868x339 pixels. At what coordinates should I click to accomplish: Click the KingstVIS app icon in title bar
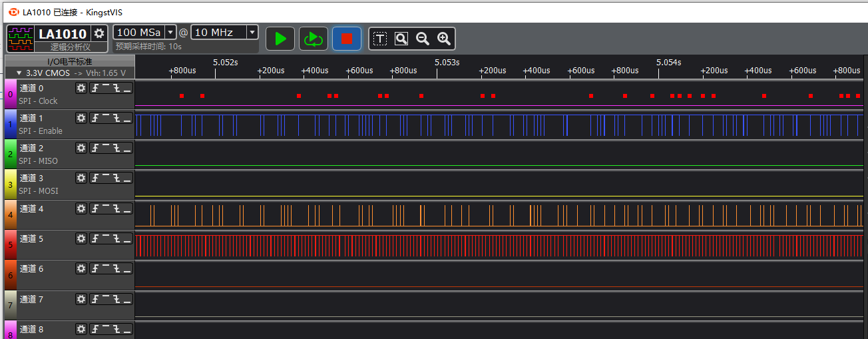(13, 11)
